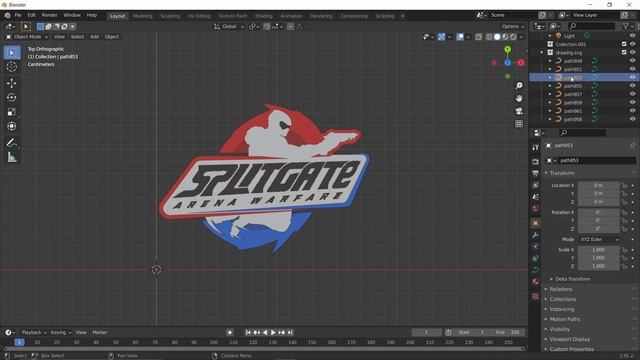Play the animation forward
This screenshot has height=360, width=640.
273,333
